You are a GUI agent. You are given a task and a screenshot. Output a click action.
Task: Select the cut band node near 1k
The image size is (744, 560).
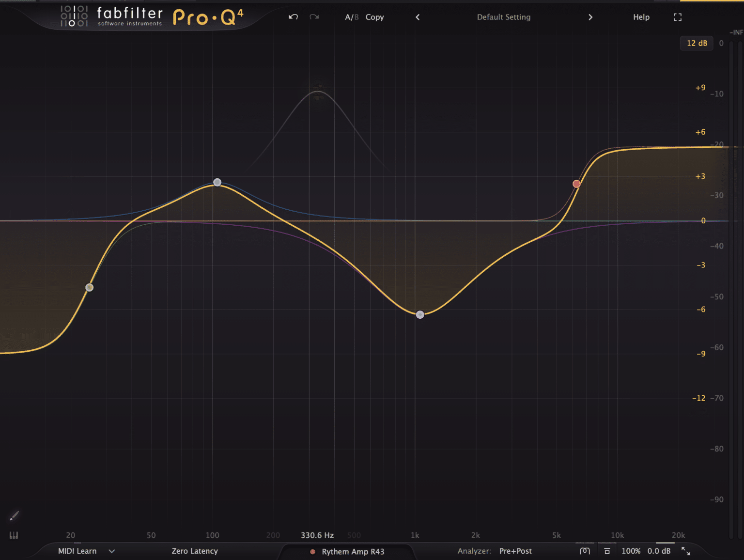coord(420,314)
